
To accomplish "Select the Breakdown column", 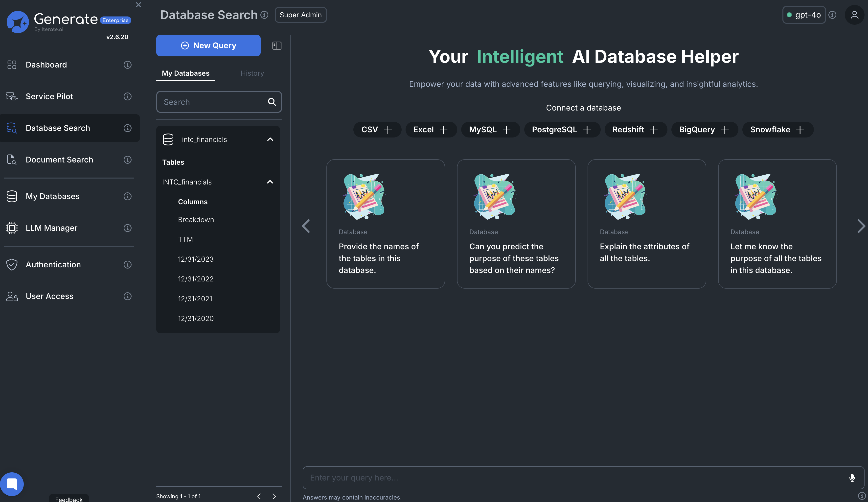I will point(196,220).
